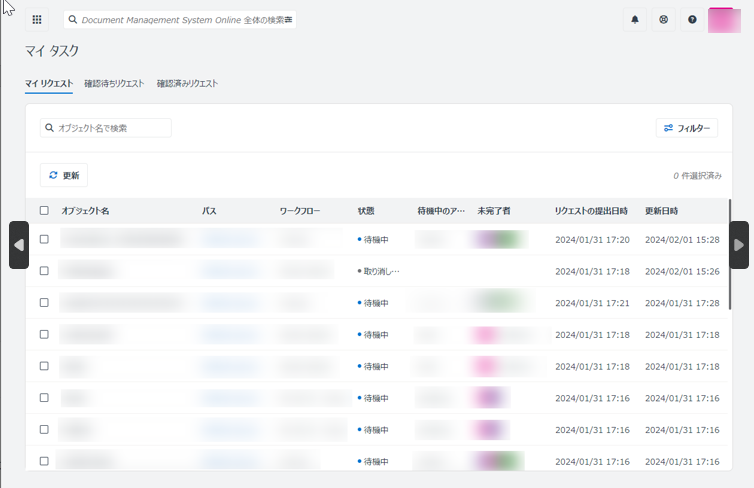Open the user profile avatar
This screenshot has height=488, width=754.
723,20
